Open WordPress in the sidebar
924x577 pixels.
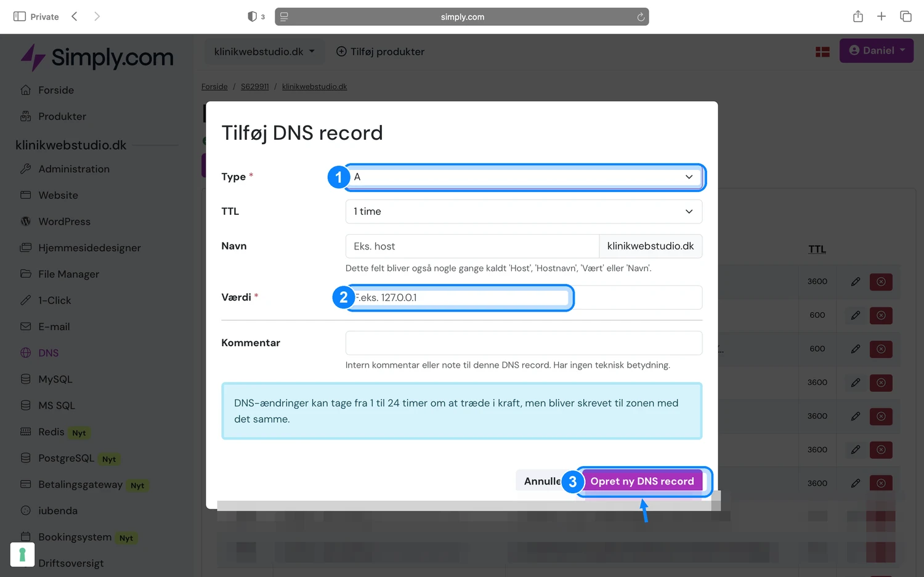(x=64, y=222)
